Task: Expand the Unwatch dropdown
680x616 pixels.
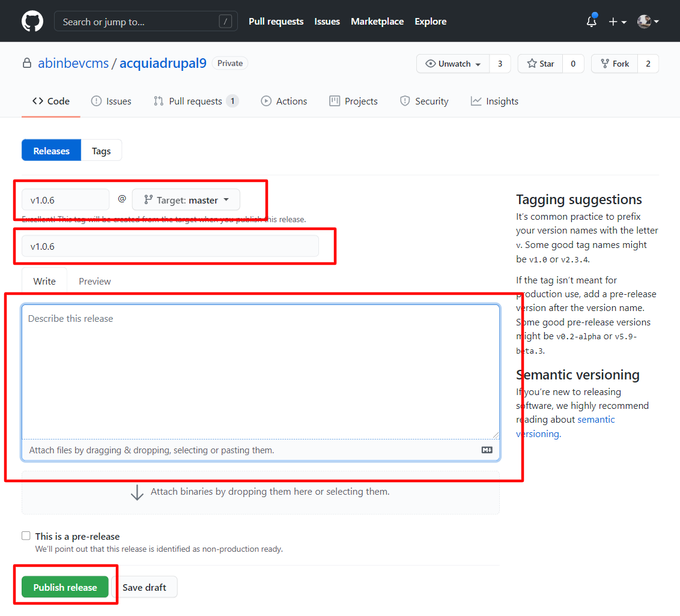Action: tap(453, 64)
